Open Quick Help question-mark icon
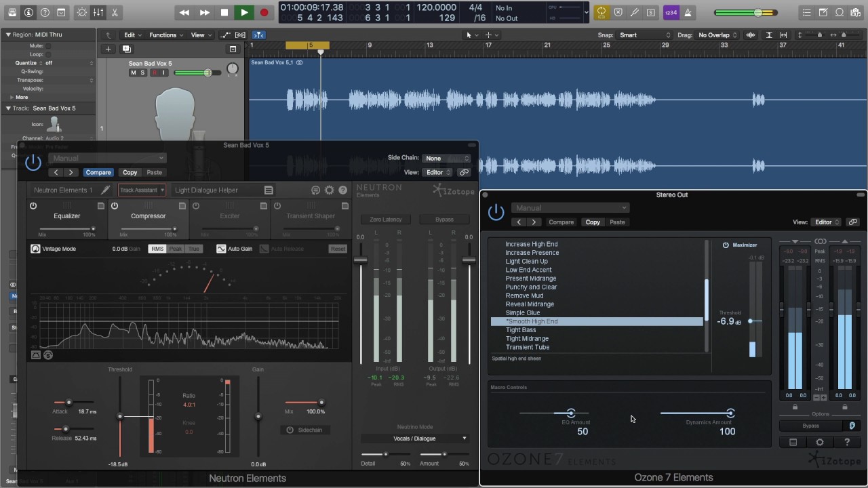 [45, 12]
